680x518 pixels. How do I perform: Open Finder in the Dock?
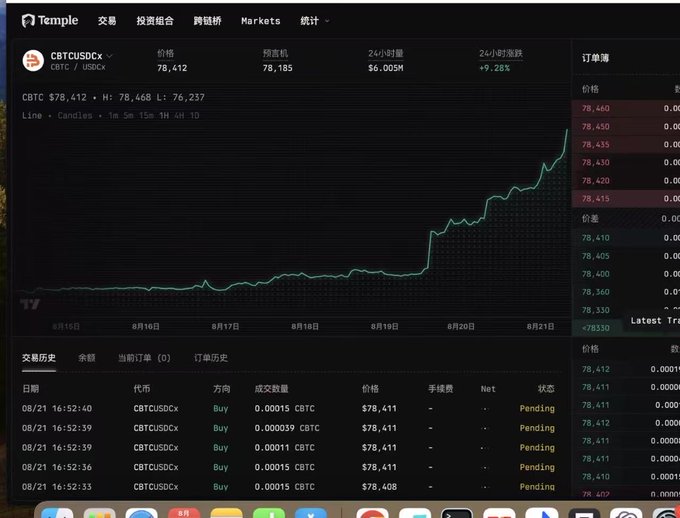57,513
